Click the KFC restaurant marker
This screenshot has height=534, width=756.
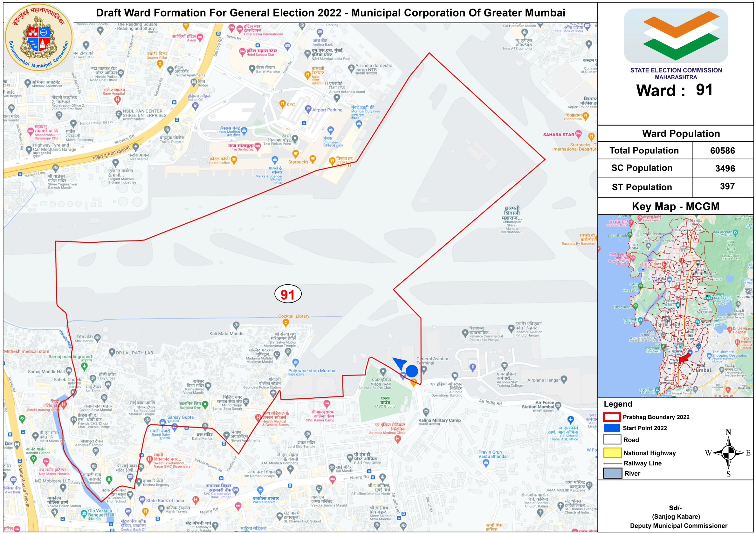coord(282,104)
